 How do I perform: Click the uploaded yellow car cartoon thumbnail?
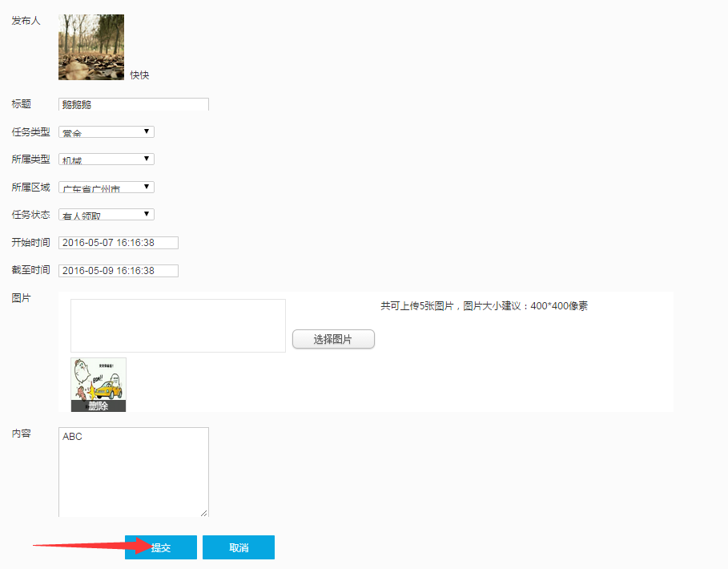[98, 379]
